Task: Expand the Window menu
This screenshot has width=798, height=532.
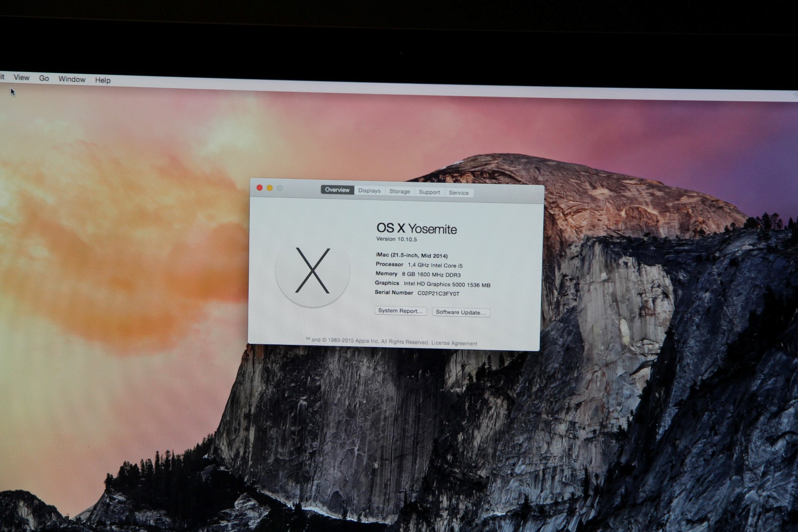Action: (72, 79)
